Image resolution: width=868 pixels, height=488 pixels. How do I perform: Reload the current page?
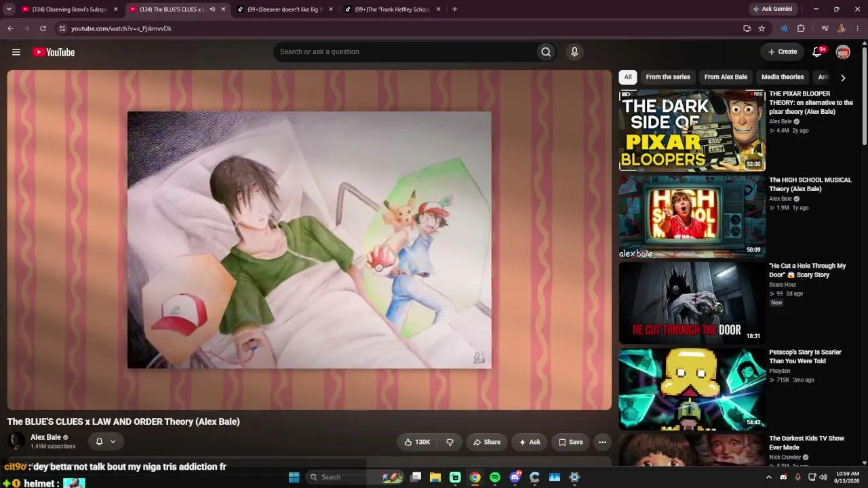[x=43, y=28]
